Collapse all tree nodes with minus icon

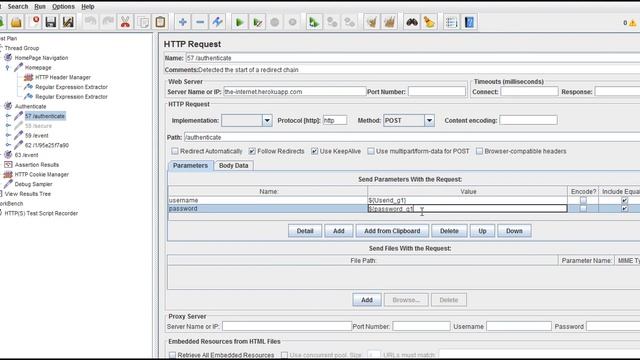pos(200,22)
